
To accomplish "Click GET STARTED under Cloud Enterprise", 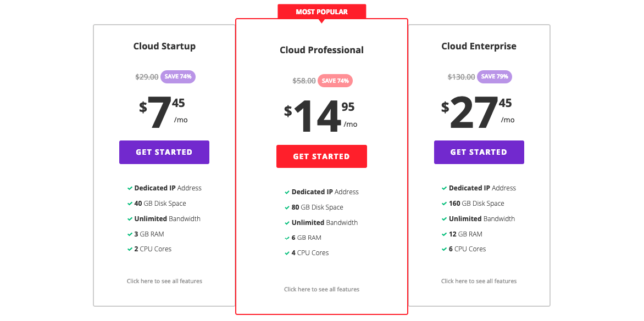I will [479, 152].
